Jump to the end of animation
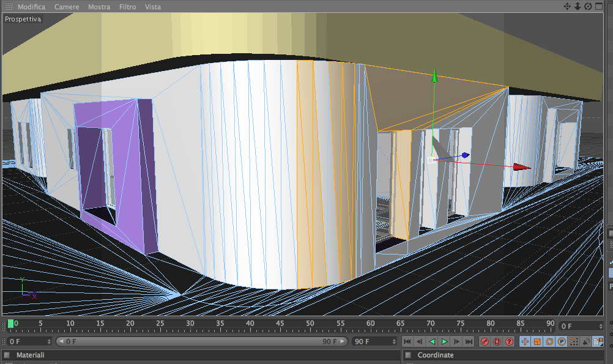The height and width of the screenshot is (364, 613). pyautogui.click(x=469, y=341)
